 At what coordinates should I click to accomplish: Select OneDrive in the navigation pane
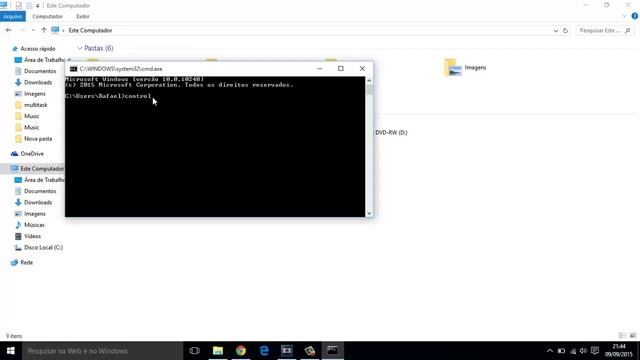32,154
